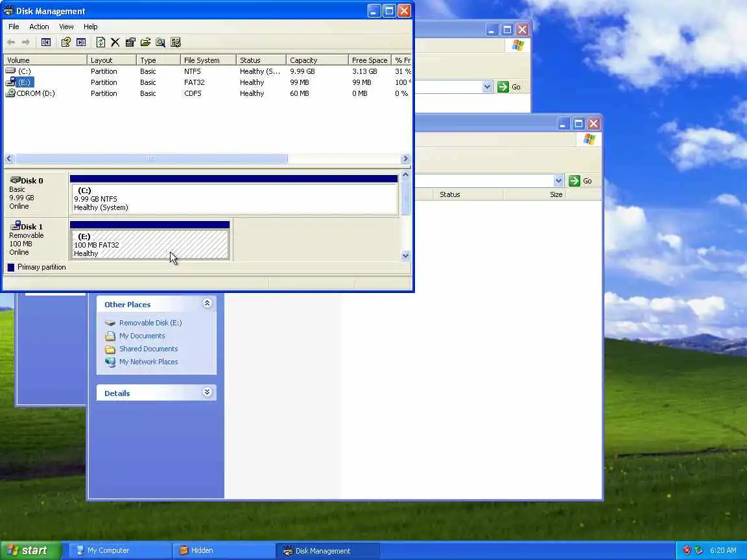Viewport: 747px width, 560px height.
Task: Open address bar dropdown in front Explorer window
Action: click(x=559, y=181)
